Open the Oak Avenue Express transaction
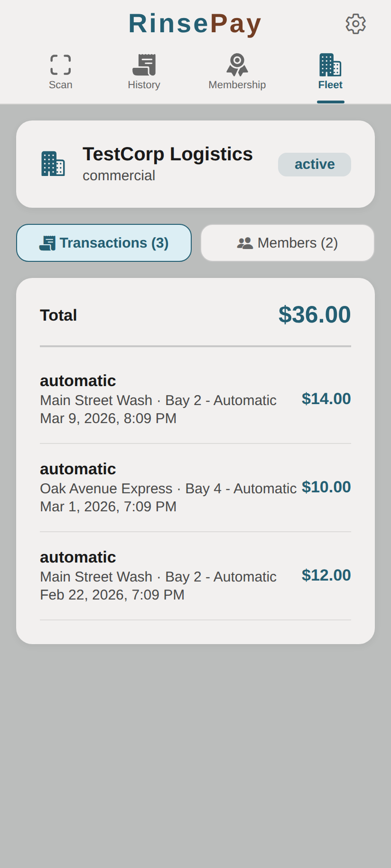The height and width of the screenshot is (868, 391). pos(168,488)
